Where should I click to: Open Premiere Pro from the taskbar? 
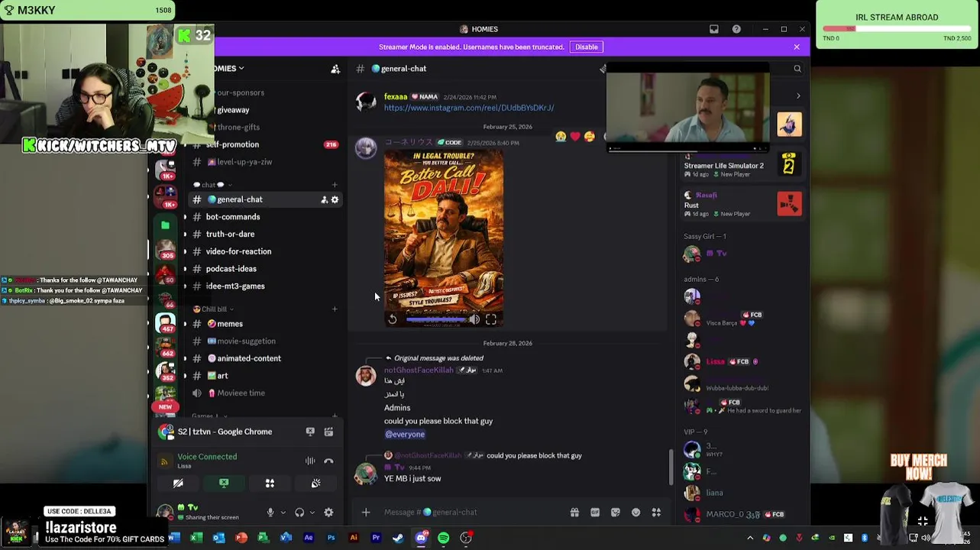click(376, 538)
